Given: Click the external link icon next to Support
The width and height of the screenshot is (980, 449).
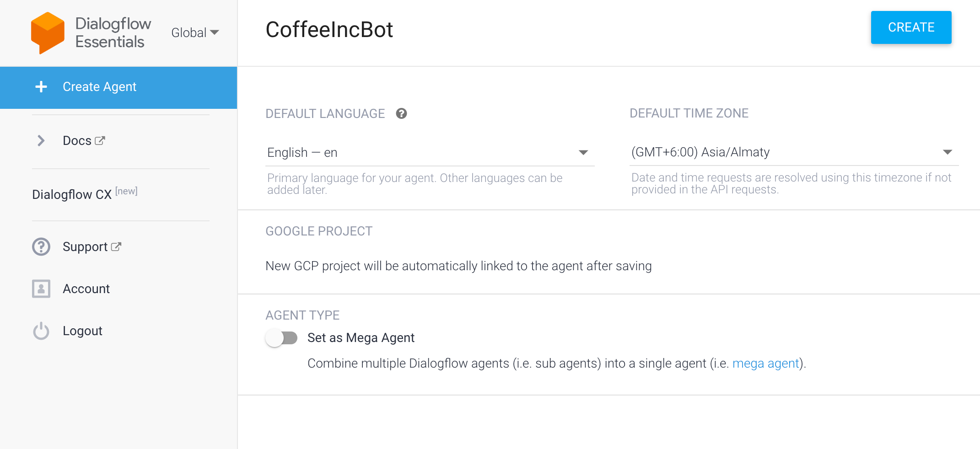Looking at the screenshot, I should pyautogui.click(x=116, y=247).
